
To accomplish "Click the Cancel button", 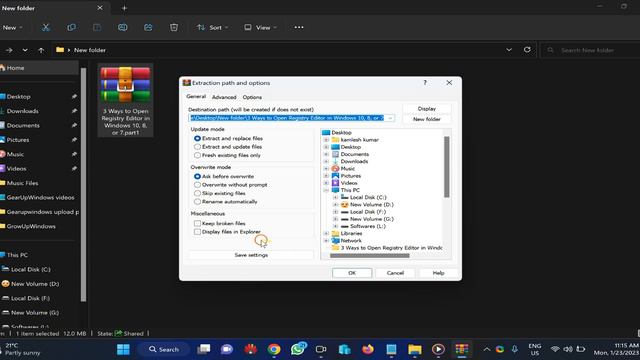I will click(x=395, y=273).
